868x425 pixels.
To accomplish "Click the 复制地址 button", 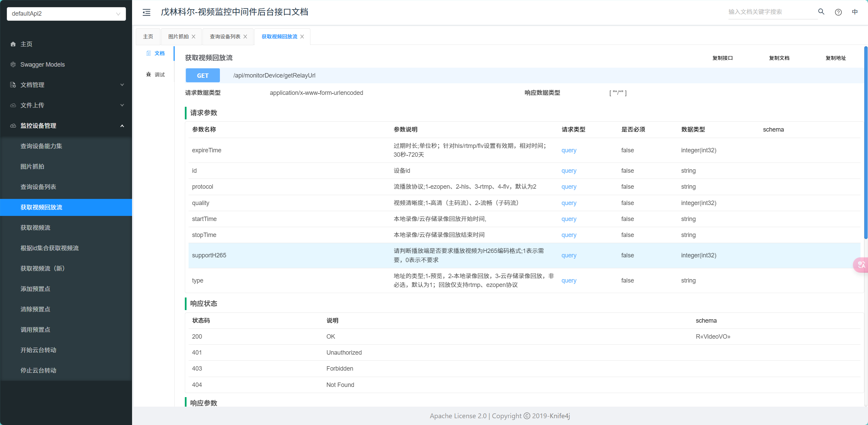I will (835, 58).
